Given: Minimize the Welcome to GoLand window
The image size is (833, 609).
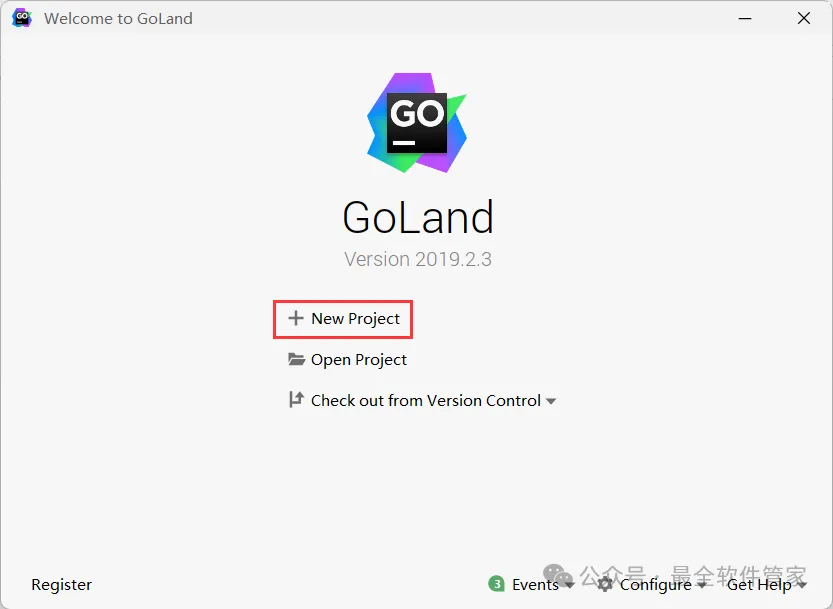Looking at the screenshot, I should [745, 18].
